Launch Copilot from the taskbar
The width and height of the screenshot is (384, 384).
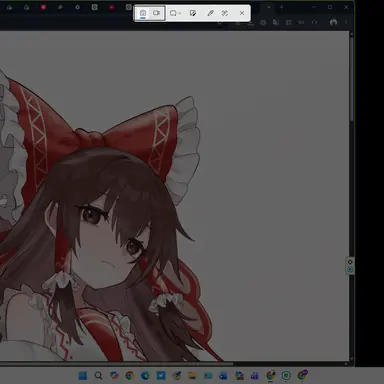point(114,376)
